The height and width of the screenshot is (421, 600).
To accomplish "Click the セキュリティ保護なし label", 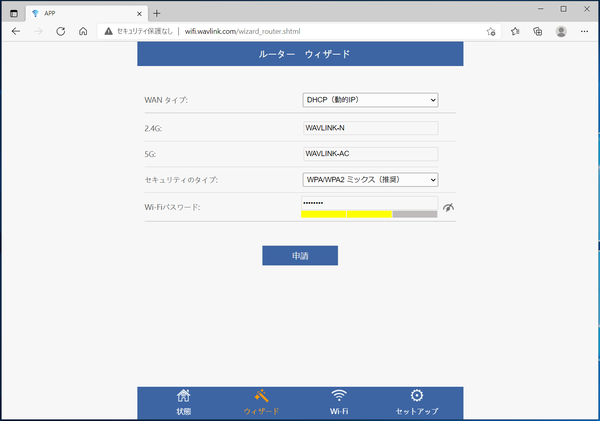I will click(x=145, y=31).
